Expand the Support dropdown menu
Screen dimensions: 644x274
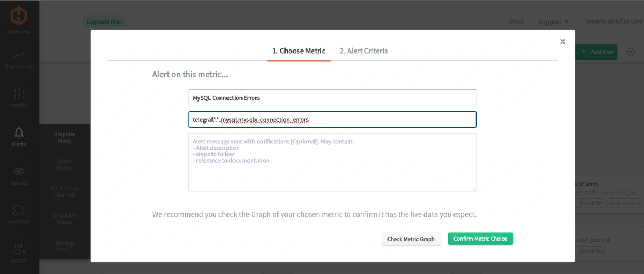[553, 22]
